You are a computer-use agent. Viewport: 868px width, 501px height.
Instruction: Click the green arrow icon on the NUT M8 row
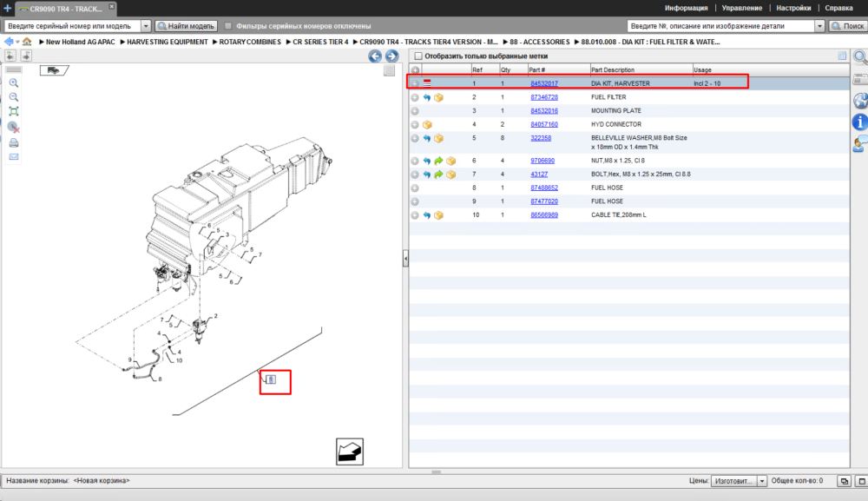[x=438, y=161]
